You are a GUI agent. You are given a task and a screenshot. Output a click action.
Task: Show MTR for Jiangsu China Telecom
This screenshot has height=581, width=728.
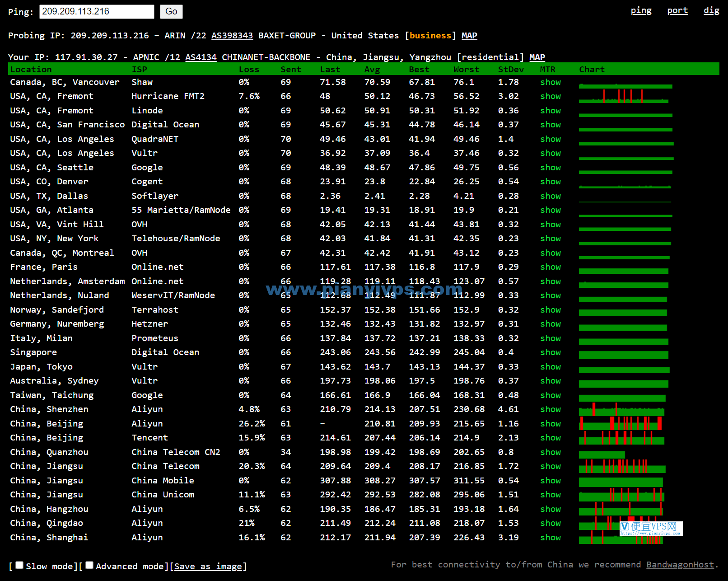[x=551, y=466]
